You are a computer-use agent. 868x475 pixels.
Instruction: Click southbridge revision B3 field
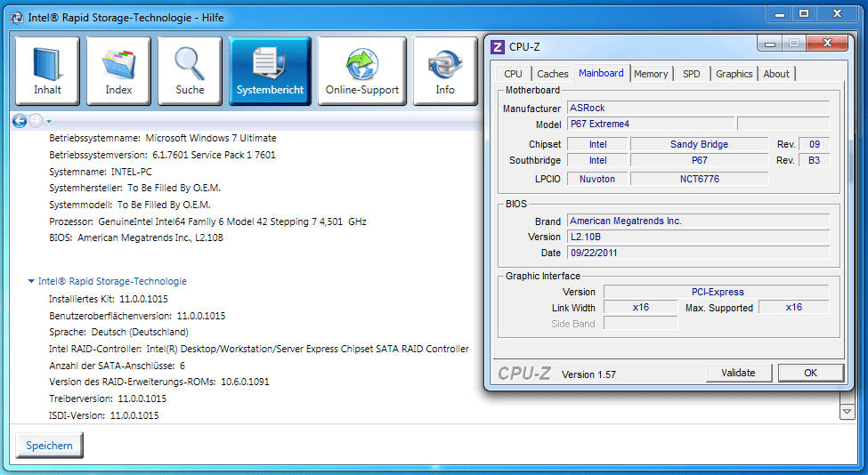(x=815, y=160)
